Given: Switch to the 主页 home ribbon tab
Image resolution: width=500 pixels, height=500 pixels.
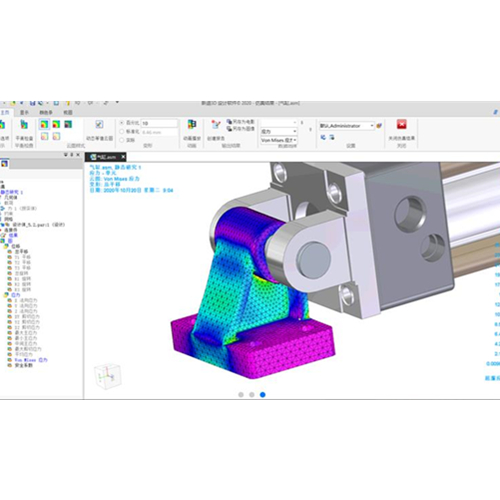Looking at the screenshot, I should coord(5,113).
